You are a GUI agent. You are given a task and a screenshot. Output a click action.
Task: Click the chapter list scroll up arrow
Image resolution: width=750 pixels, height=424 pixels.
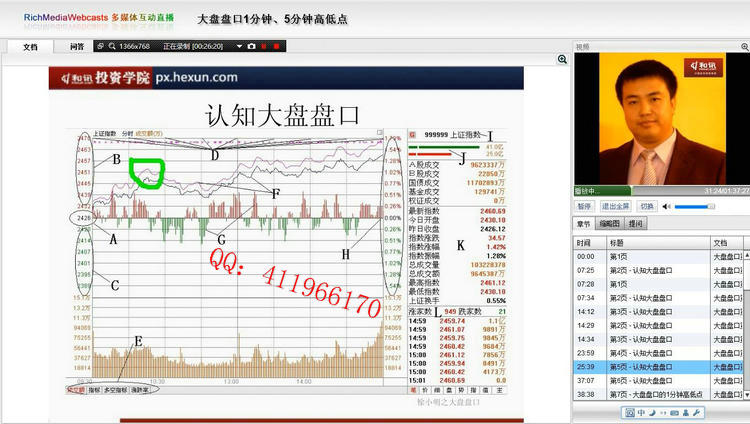pyautogui.click(x=747, y=255)
